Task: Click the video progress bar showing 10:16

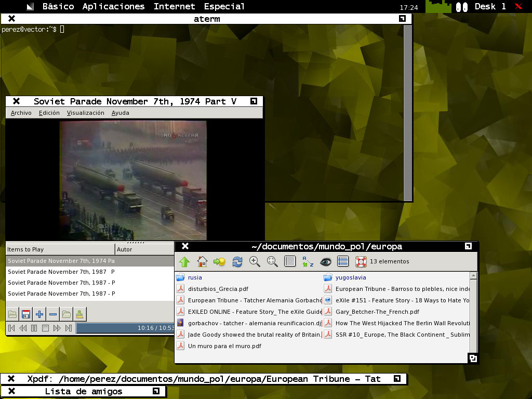Action: pyautogui.click(x=125, y=328)
